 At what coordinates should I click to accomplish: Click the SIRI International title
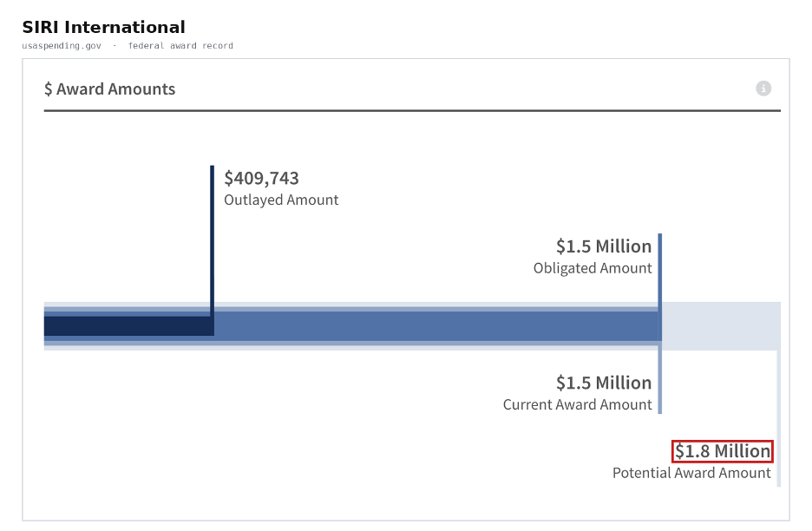click(x=103, y=27)
